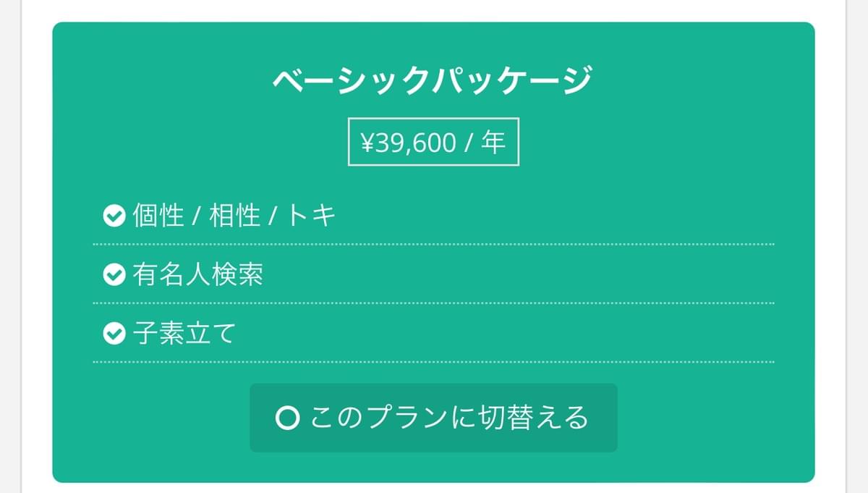Switch plan with the このプランに切替える button

pyautogui.click(x=433, y=418)
